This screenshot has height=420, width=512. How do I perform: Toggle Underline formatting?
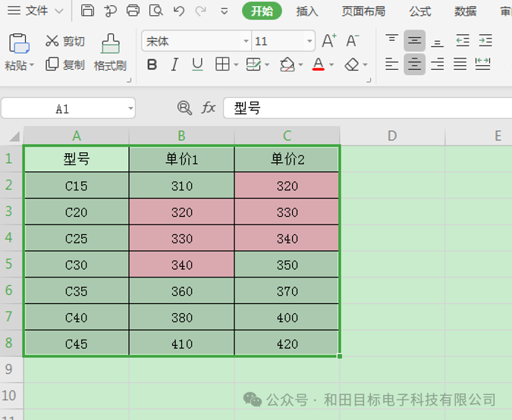pyautogui.click(x=197, y=64)
